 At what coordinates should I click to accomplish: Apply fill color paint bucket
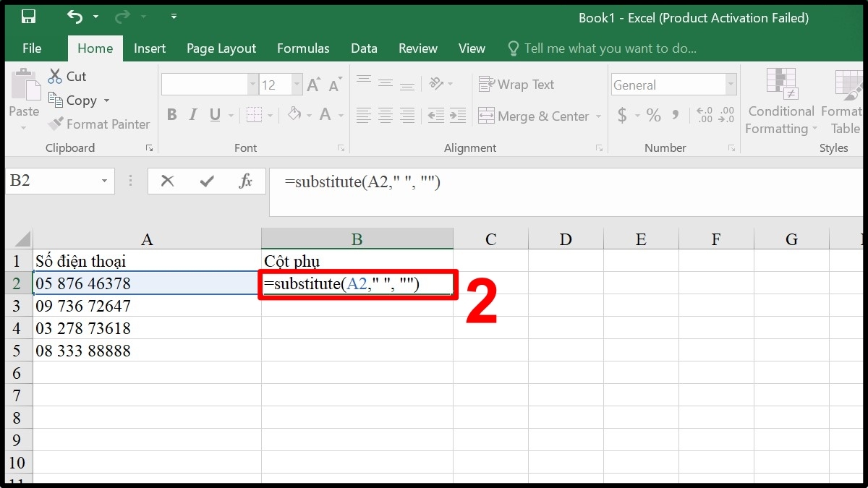(294, 114)
